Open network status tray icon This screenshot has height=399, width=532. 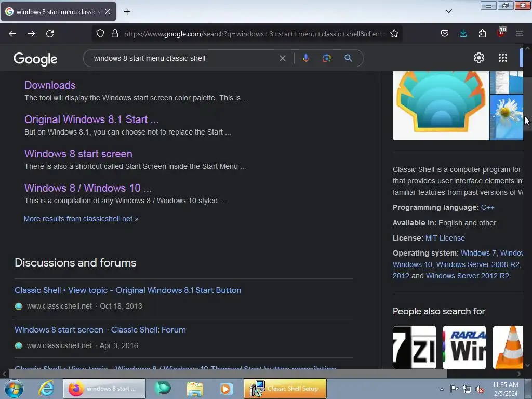point(467,389)
